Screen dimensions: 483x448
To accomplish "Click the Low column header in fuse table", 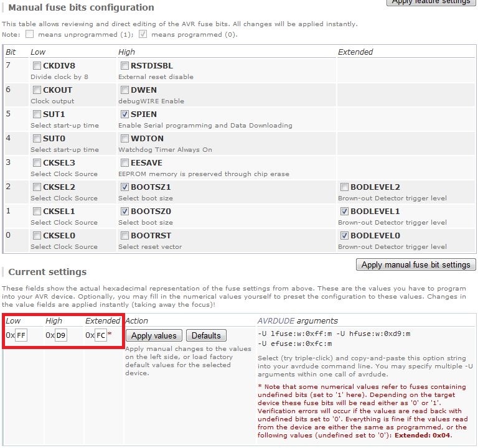I will pyautogui.click(x=38, y=52).
